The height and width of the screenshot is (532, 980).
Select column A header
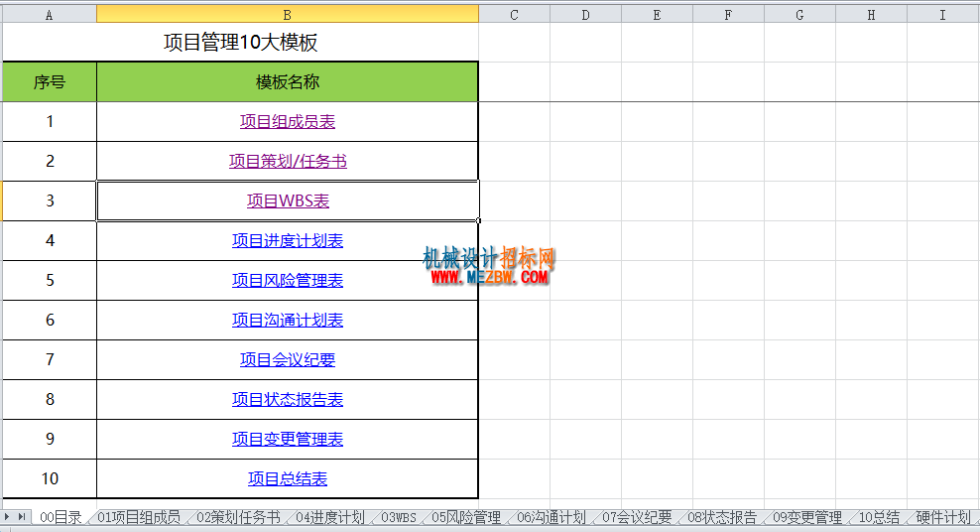[50, 14]
